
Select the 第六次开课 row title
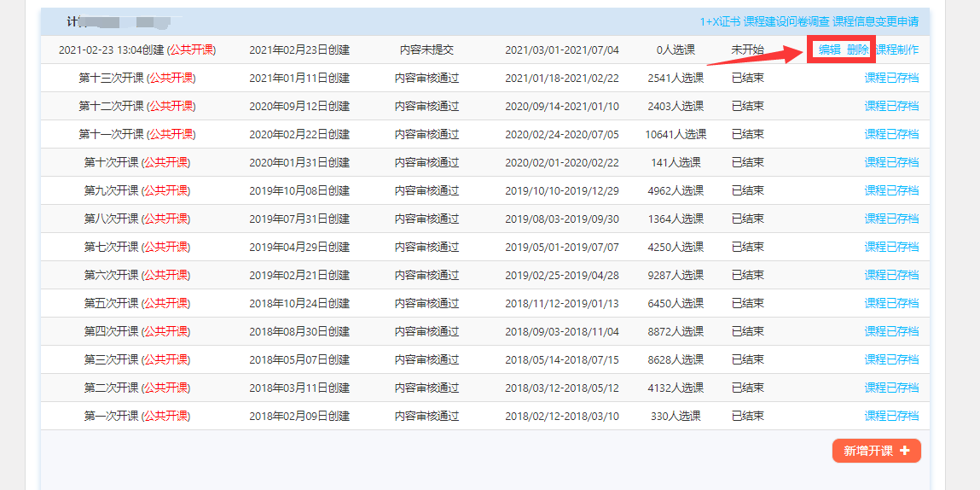coord(136,276)
